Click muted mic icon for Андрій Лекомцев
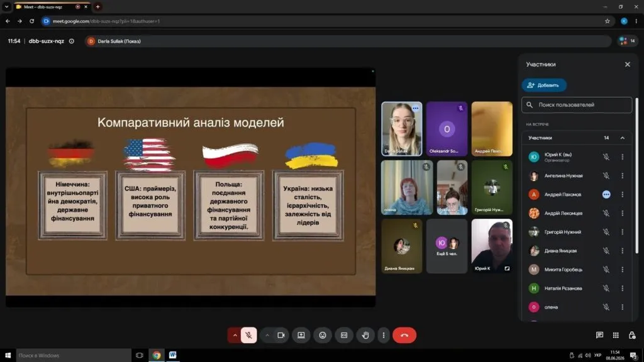This screenshot has height=362, width=644. point(606,214)
